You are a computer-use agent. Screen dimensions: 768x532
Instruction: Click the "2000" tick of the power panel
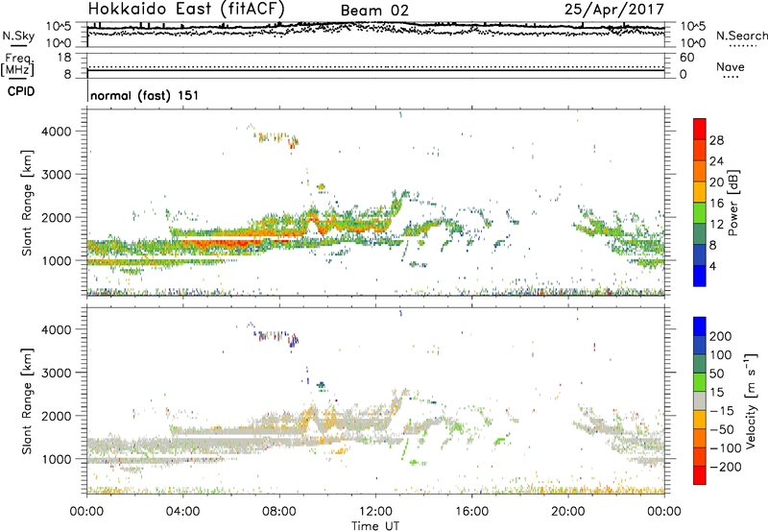(57, 217)
